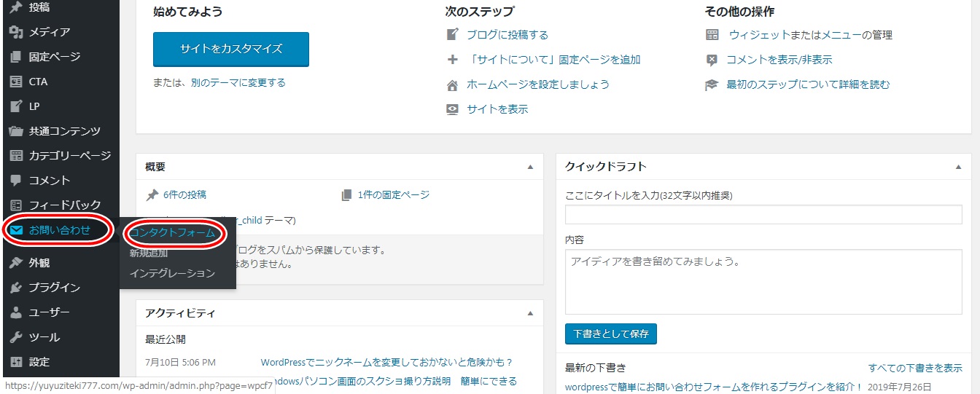
Task: Collapse the 概要 panel with its arrow
Action: click(x=530, y=167)
